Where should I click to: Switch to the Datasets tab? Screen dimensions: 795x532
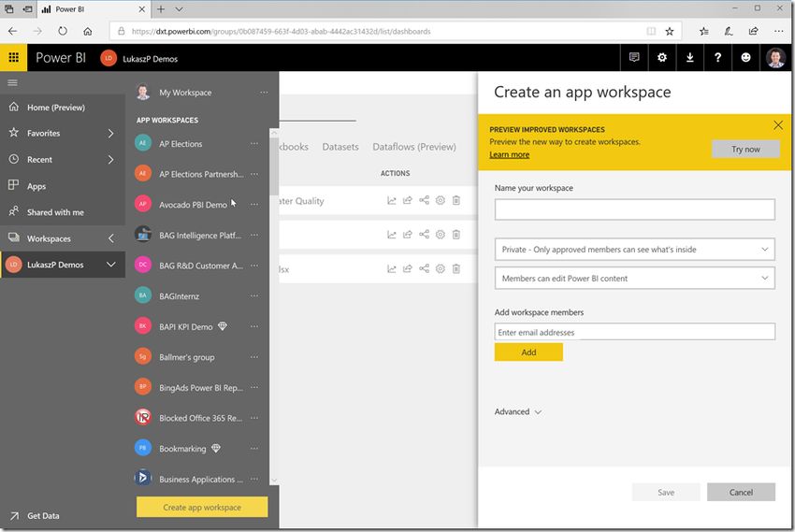(340, 147)
